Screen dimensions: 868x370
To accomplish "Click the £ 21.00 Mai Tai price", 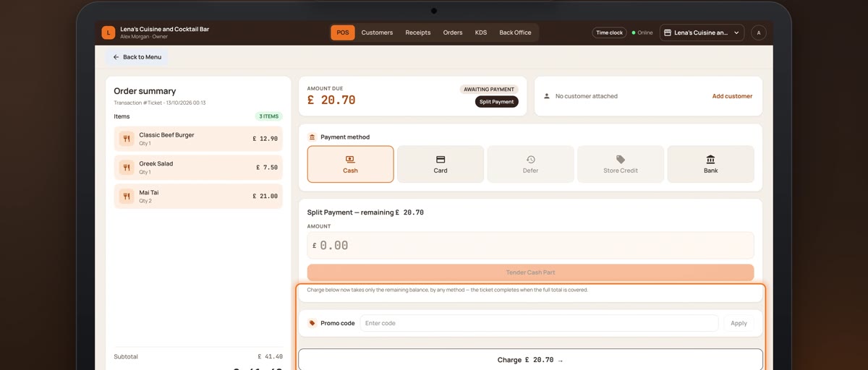I will [x=265, y=196].
